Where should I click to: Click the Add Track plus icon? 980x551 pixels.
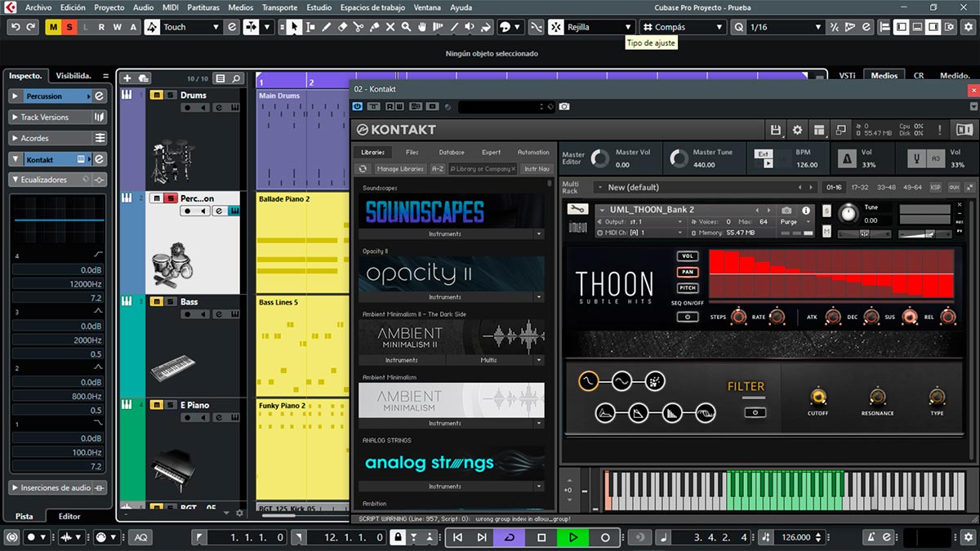click(x=127, y=78)
